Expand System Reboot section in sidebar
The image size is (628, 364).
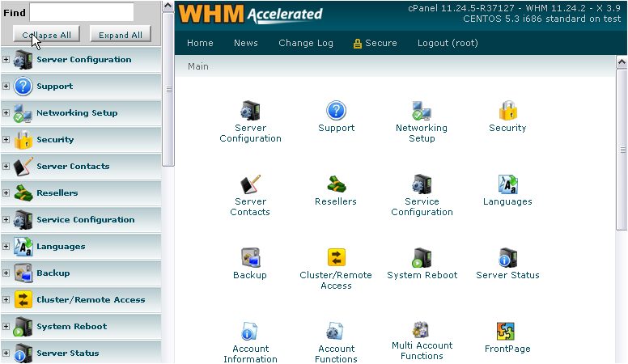point(6,326)
